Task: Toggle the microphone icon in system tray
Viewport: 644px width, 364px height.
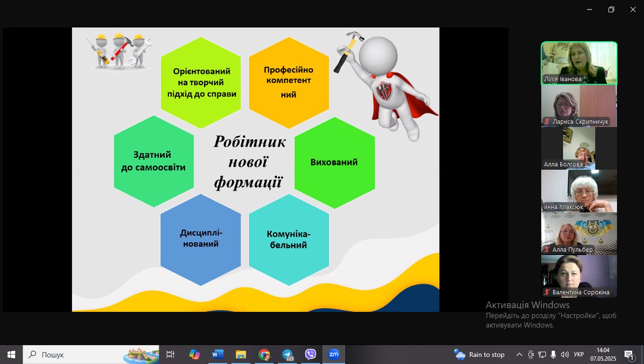Action: tap(554, 355)
